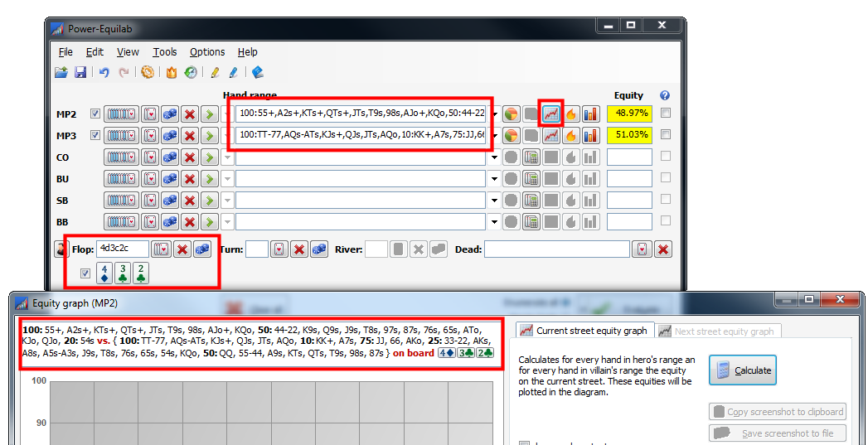Viewport: 868px width, 445px height.
Task: Uncheck the MP2 player checkbox
Action: coord(96,114)
